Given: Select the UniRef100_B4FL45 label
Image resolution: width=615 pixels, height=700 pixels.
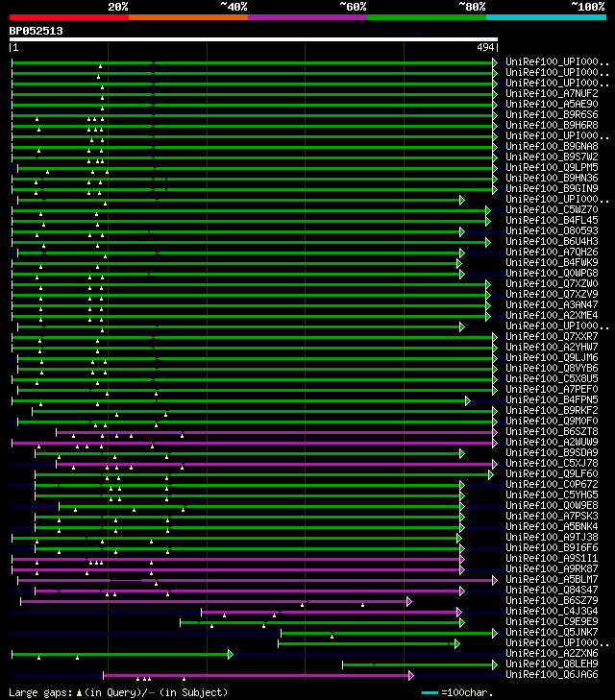Looking at the screenshot, I should [552, 221].
